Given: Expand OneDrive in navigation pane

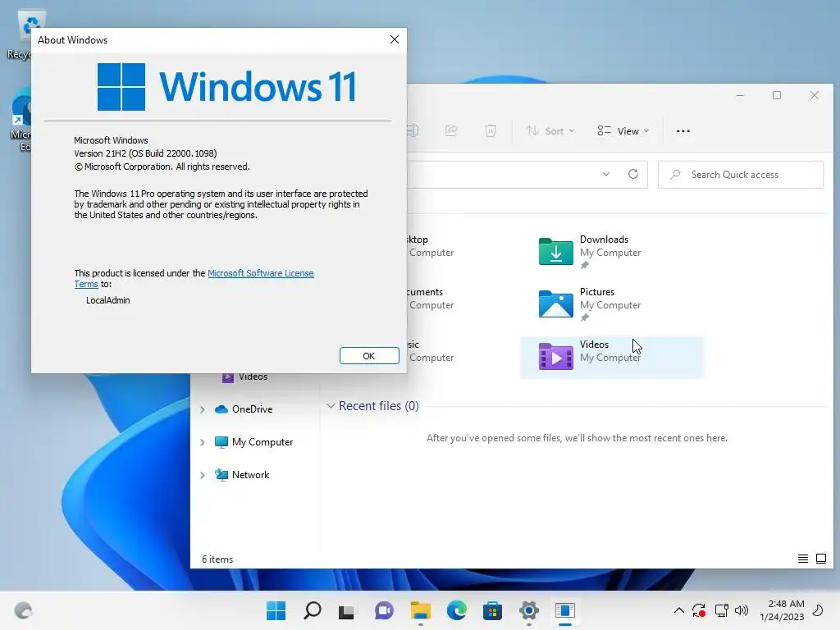Looking at the screenshot, I should tap(203, 409).
